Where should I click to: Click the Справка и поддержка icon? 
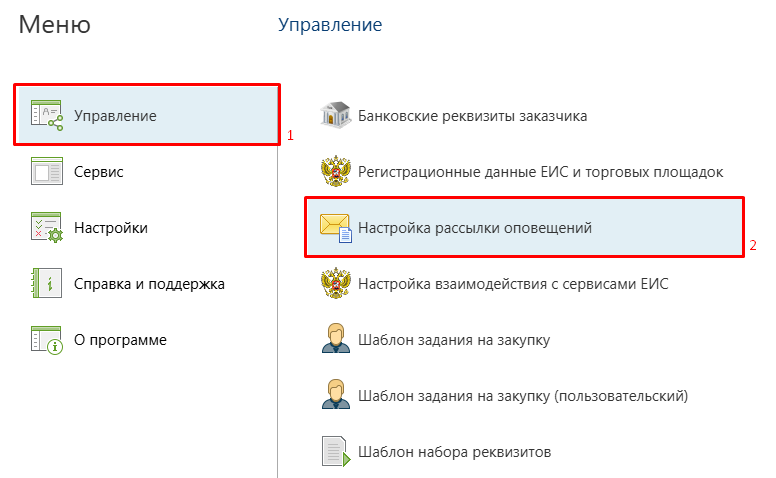(x=47, y=284)
